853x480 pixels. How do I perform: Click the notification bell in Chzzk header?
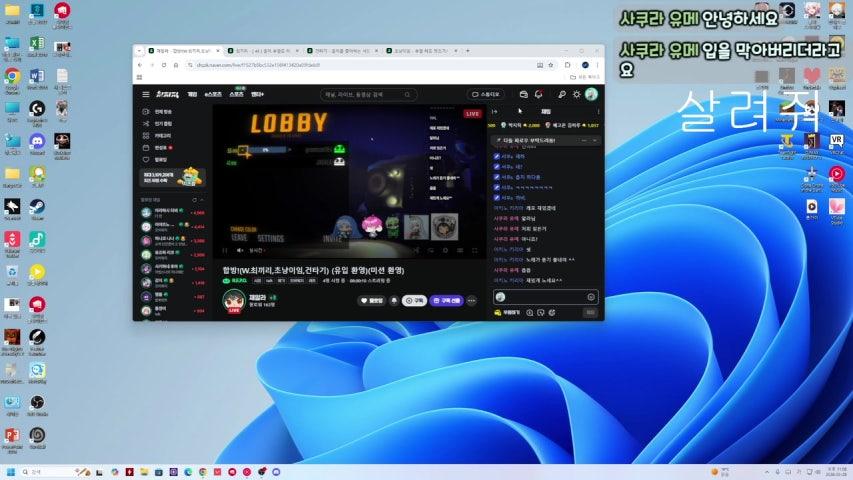tap(540, 94)
